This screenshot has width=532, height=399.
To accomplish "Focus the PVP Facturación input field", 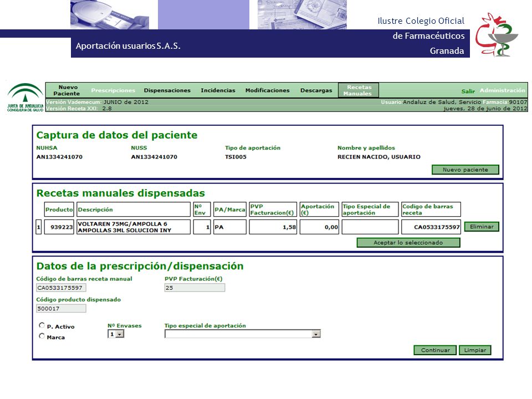I will coord(195,288).
